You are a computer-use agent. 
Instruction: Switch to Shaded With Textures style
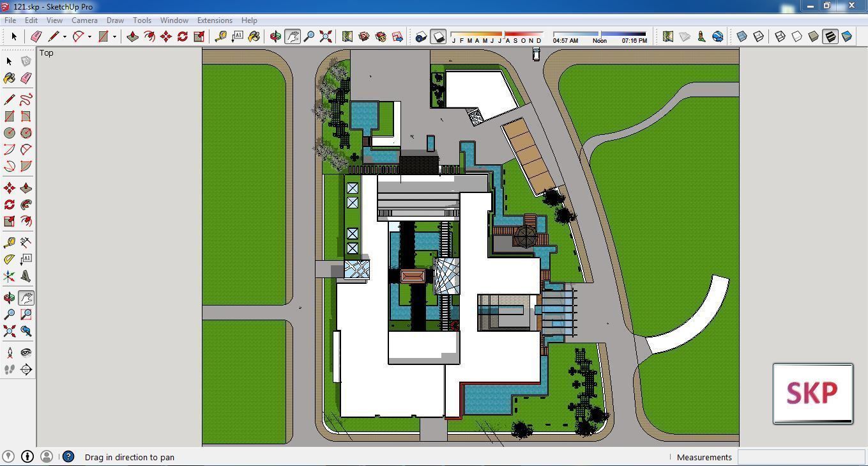click(x=830, y=36)
